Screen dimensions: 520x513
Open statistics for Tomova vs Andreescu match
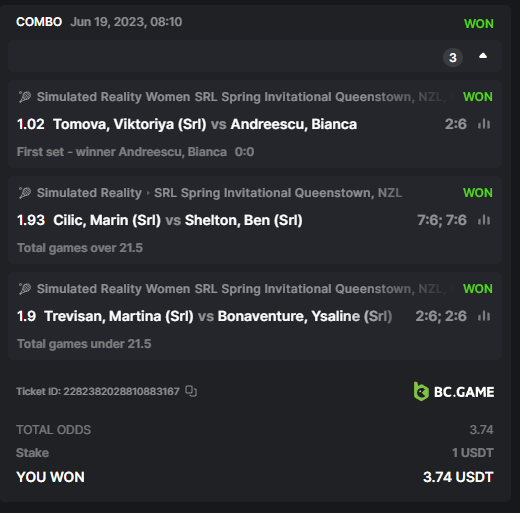point(484,124)
